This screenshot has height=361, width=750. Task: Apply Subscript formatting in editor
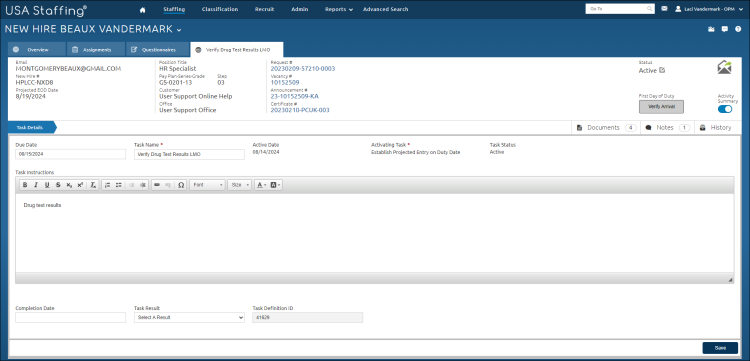point(69,185)
